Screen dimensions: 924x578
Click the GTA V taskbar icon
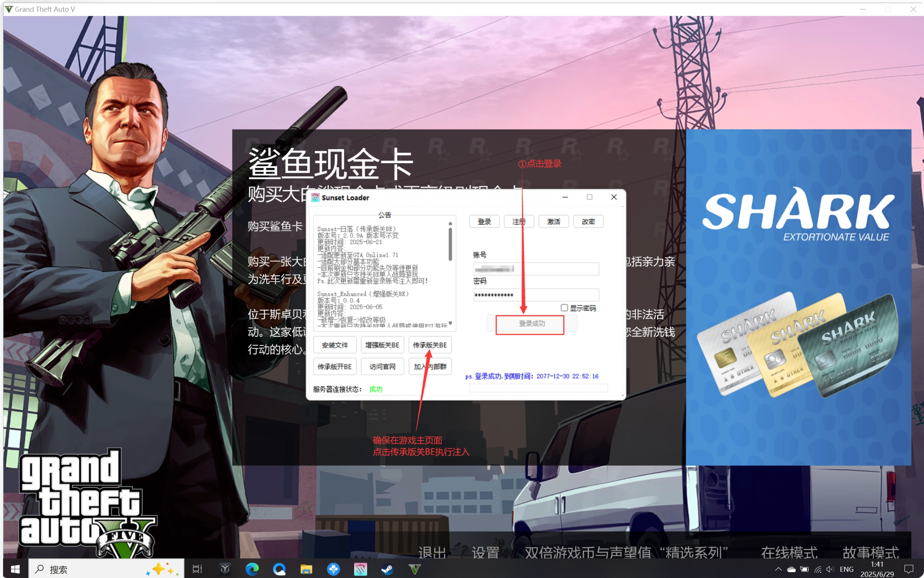pos(415,569)
